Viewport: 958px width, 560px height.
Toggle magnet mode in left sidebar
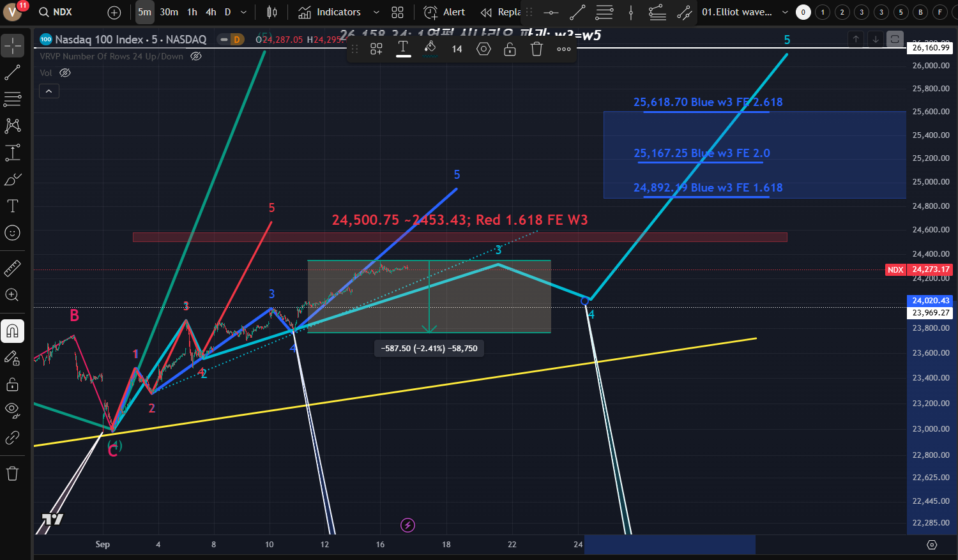tap(12, 331)
